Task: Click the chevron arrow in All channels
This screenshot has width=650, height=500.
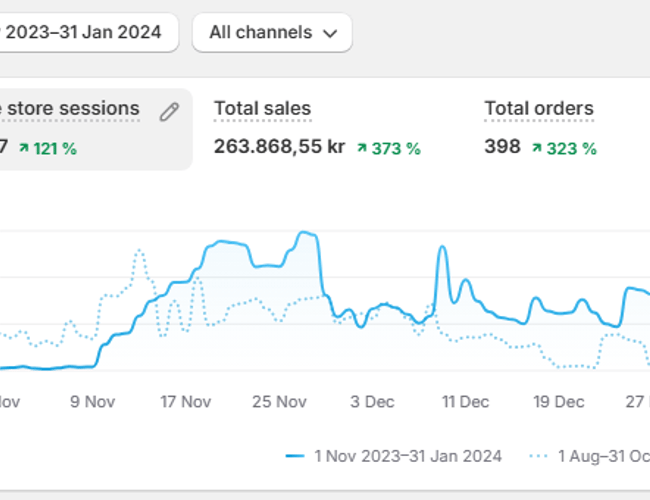Action: click(330, 33)
